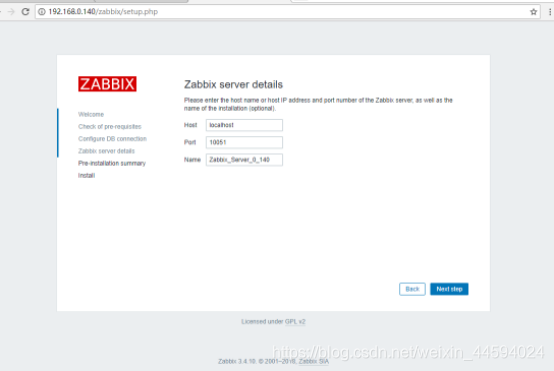Open the browser's three-dot menu
This screenshot has height=371, width=554.
tap(550, 12)
